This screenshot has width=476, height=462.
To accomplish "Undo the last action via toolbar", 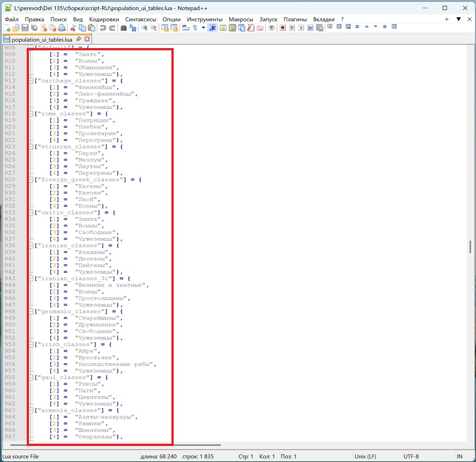I will click(103, 28).
